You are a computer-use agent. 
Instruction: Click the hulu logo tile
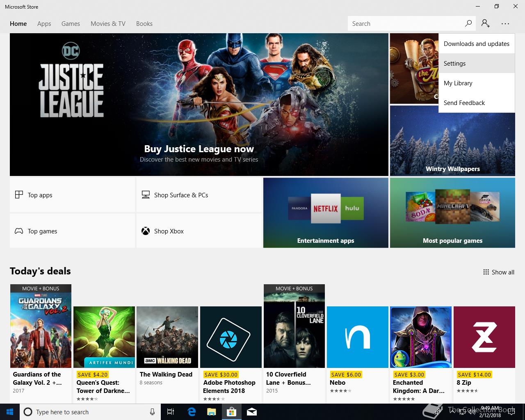pos(352,208)
